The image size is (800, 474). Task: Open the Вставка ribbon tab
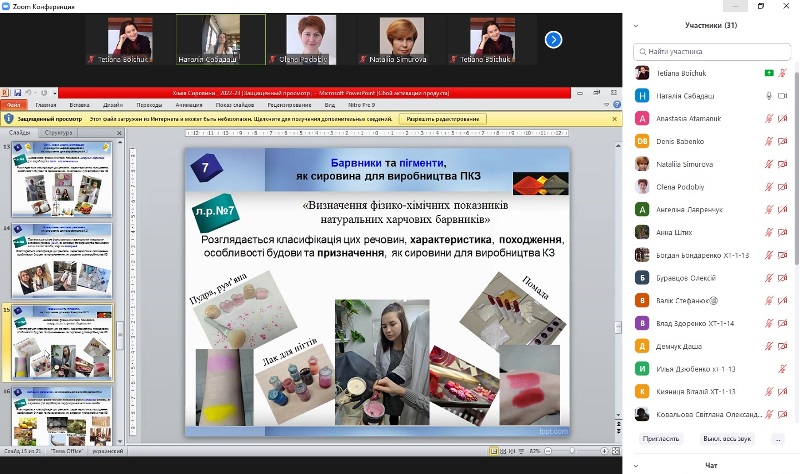(80, 105)
